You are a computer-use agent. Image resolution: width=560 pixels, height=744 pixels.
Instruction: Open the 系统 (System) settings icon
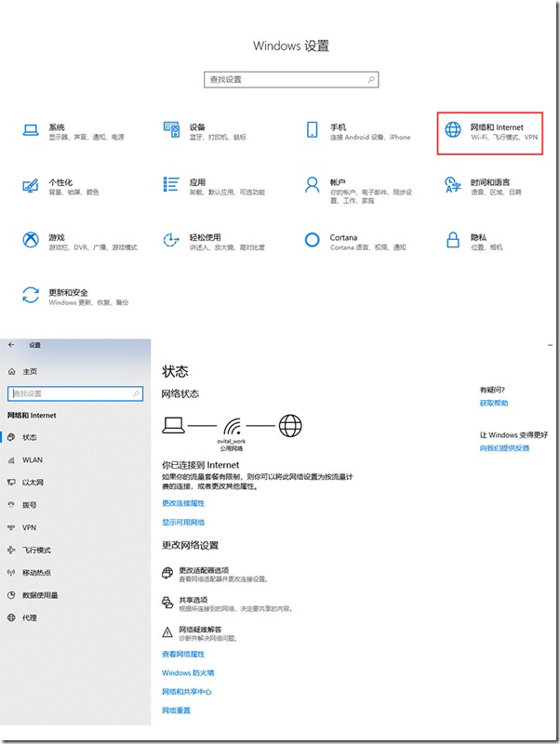31,131
